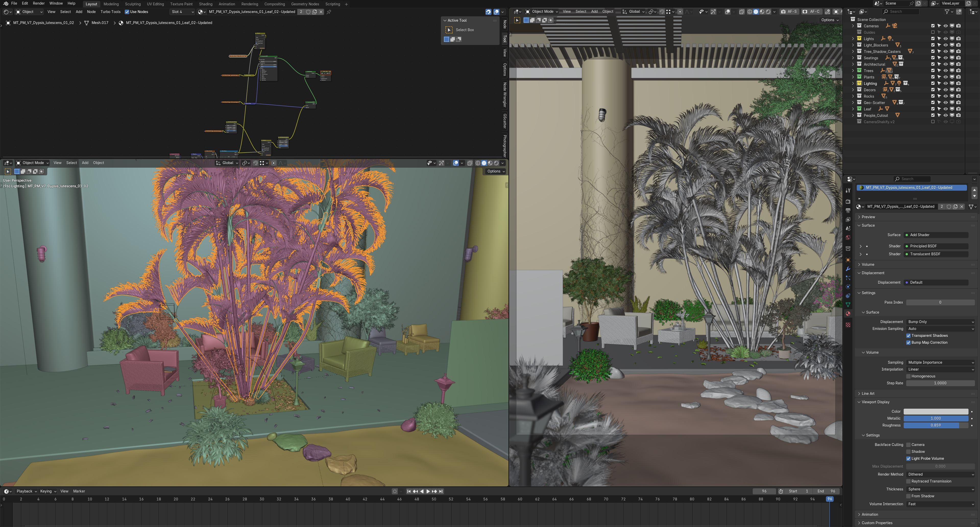Adjust Viewport Display Roughness slider
Screen dimensions: 980x527
936,425
